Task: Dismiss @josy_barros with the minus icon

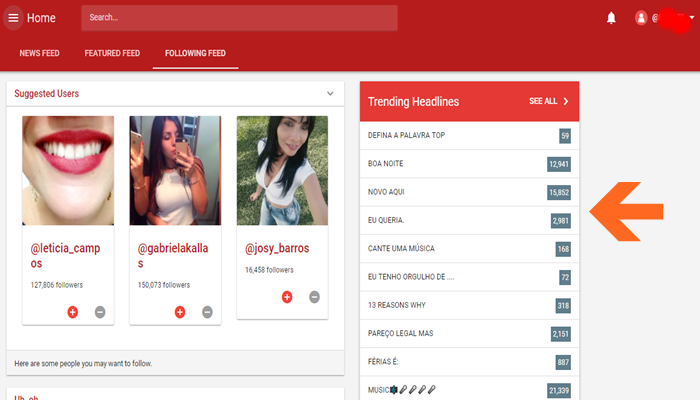Action: point(314,297)
